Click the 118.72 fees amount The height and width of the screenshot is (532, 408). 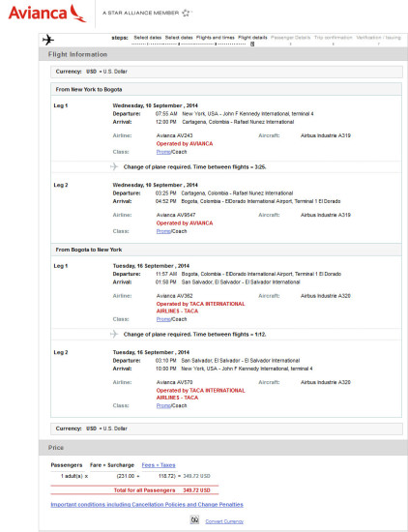[167, 476]
